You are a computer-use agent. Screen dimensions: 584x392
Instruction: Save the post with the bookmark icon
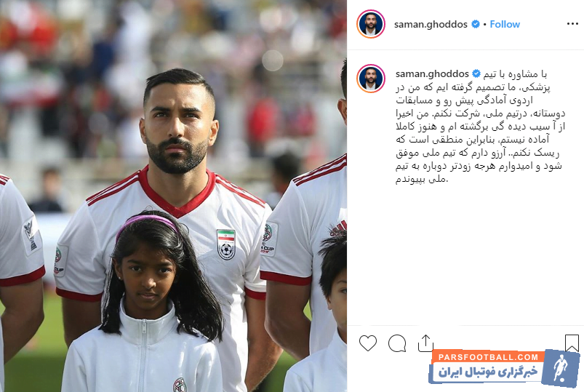coord(572,343)
